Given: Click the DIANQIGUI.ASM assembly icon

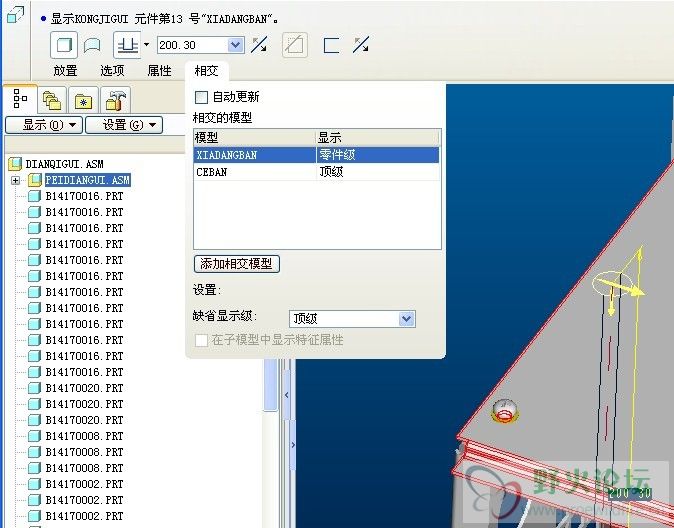Looking at the screenshot, I should tap(15, 164).
